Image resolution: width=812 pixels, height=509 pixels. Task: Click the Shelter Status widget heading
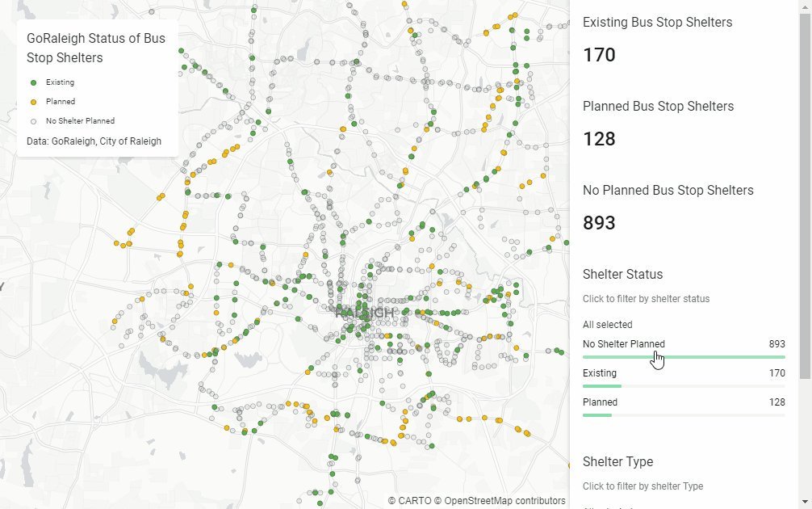pos(622,275)
